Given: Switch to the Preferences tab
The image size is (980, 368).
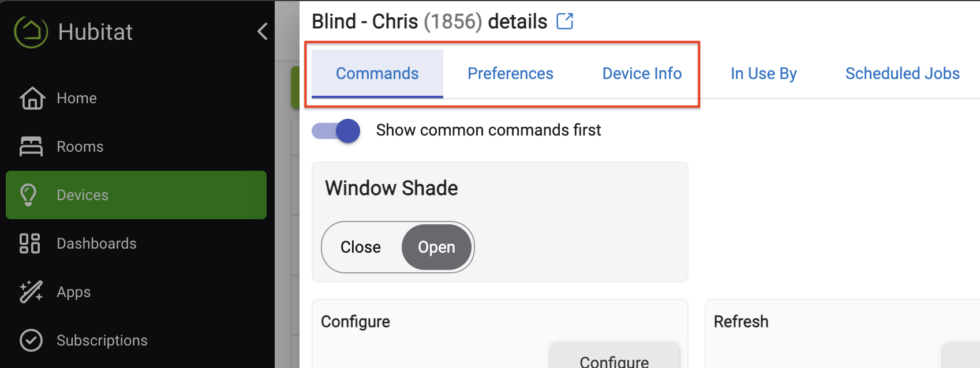Looking at the screenshot, I should pos(510,74).
